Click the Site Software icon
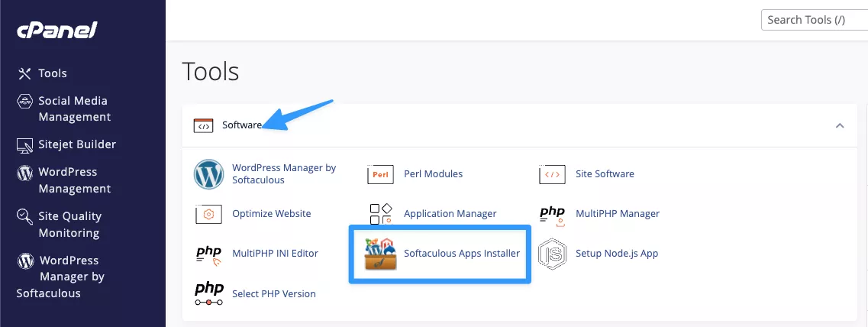This screenshot has height=327, width=868. (552, 174)
